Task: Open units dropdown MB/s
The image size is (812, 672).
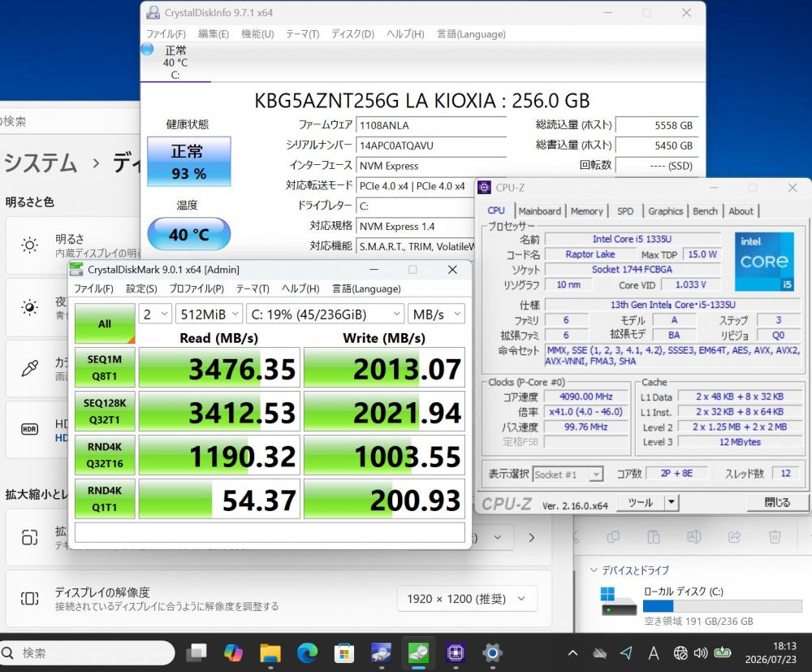Action: click(x=436, y=314)
